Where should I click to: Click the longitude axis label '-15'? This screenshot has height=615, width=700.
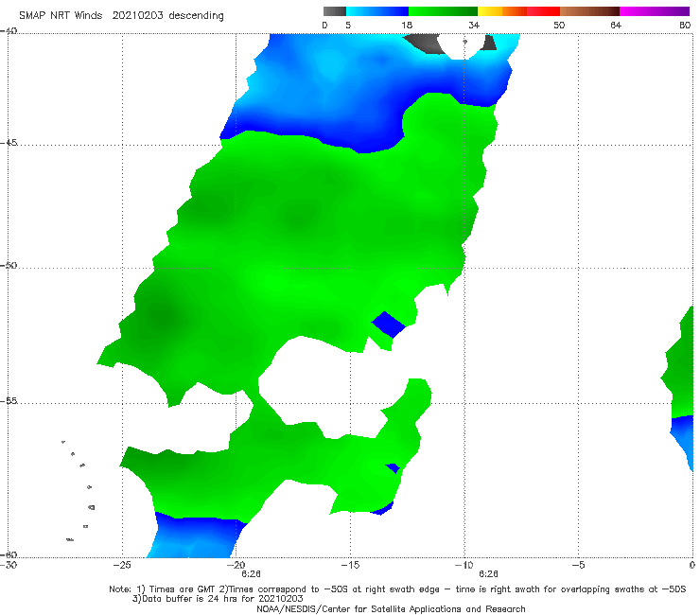[350, 565]
